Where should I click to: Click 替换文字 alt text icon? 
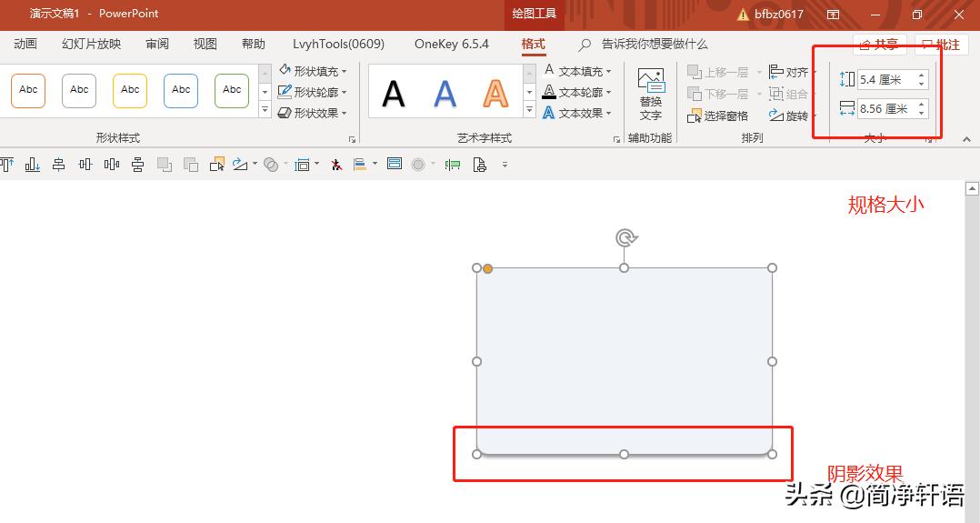(651, 95)
